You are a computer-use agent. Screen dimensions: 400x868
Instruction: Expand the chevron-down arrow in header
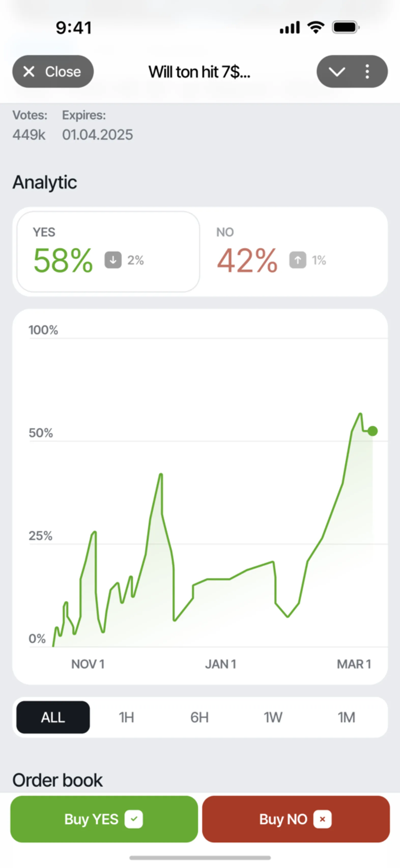click(x=337, y=72)
